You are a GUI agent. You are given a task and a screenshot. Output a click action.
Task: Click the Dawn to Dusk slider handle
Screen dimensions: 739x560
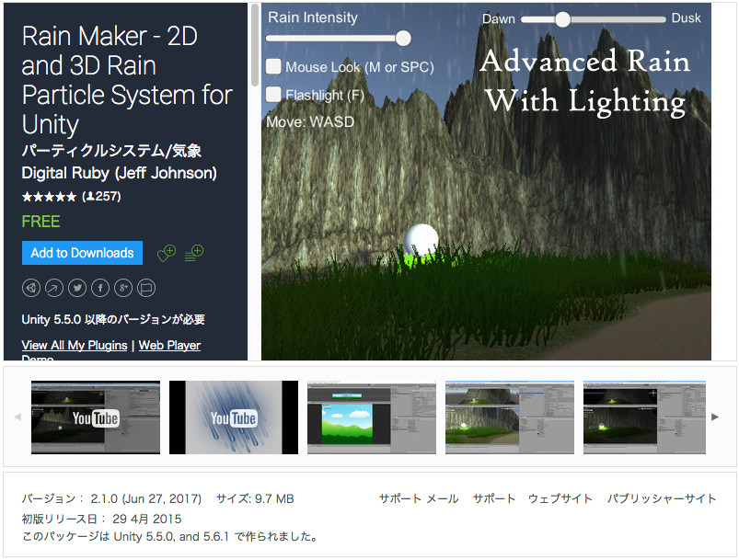click(562, 19)
